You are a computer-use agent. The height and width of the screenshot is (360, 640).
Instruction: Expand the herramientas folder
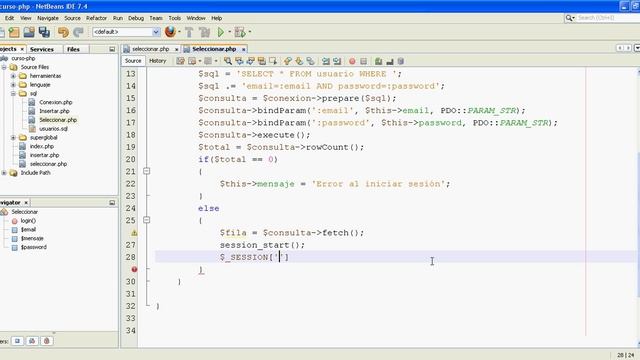(x=13, y=76)
